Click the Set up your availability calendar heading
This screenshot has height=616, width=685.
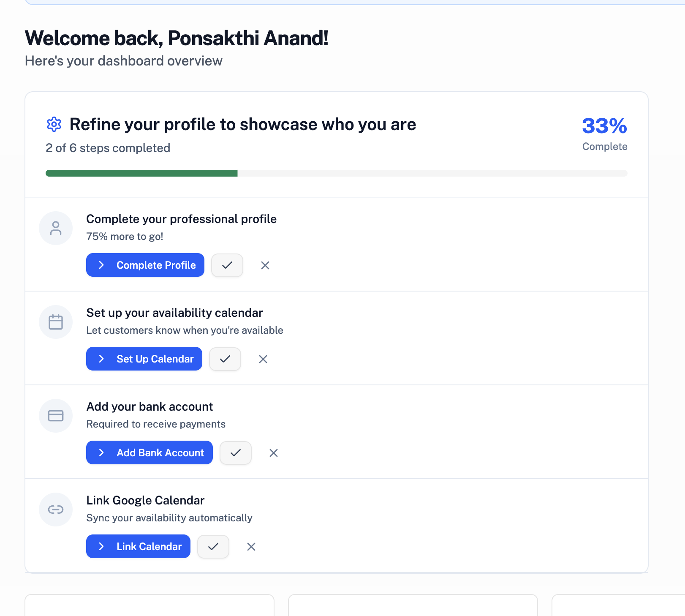174,313
